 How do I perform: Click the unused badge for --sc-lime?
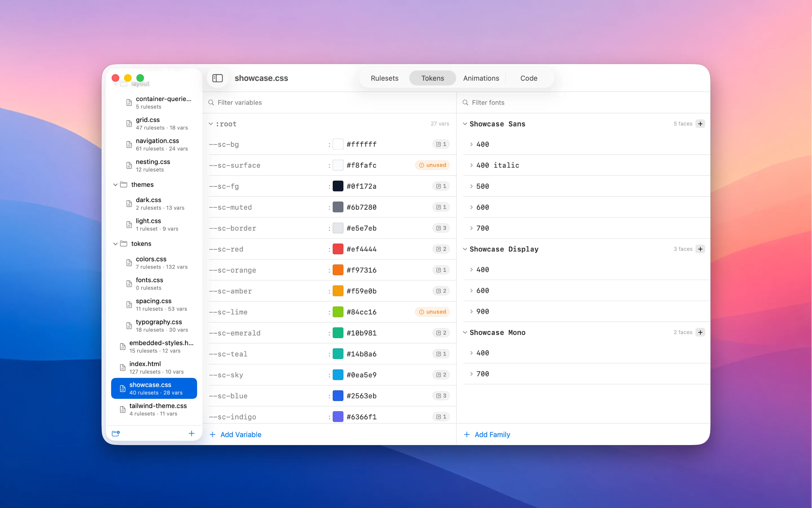click(433, 312)
